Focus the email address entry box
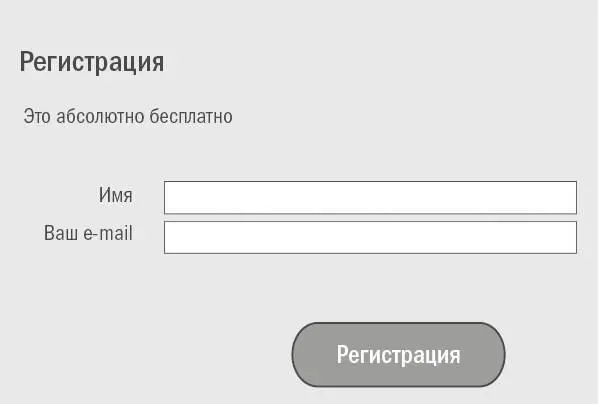Screen dimensions: 599x404 [370, 237]
